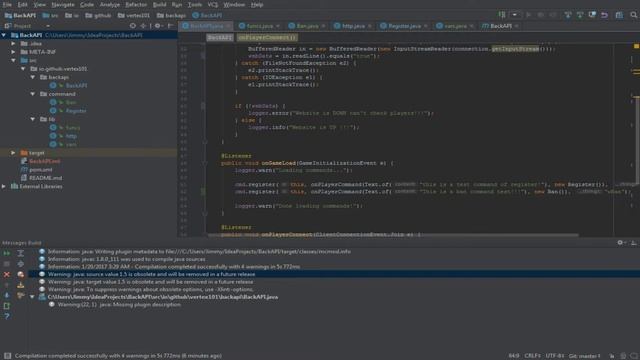The image size is (640, 360).
Task: Expand the target folder
Action: 13,153
